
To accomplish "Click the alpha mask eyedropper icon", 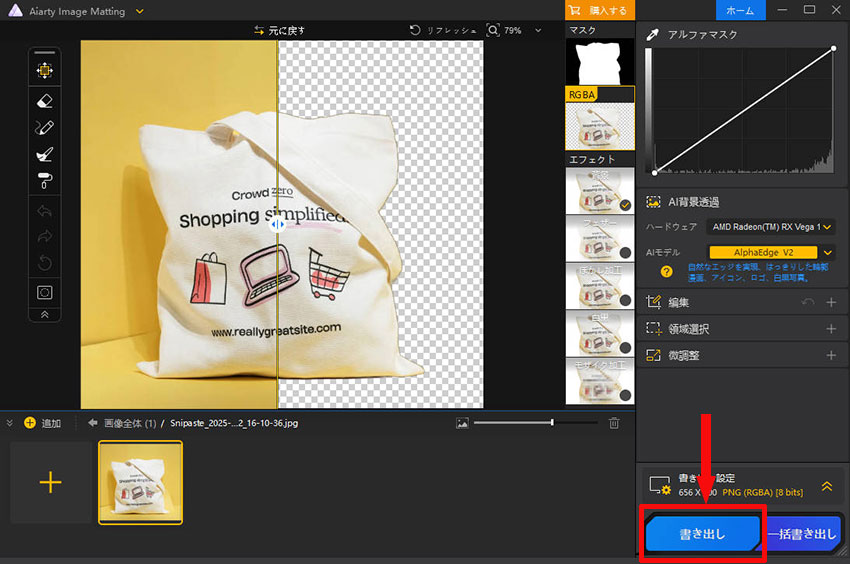I will click(653, 35).
